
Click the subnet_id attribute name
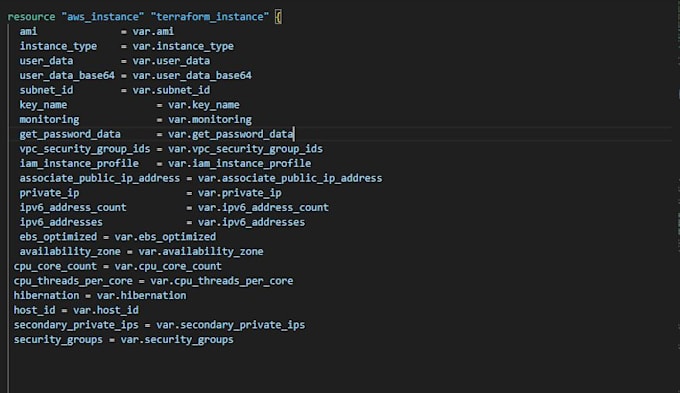pos(46,90)
